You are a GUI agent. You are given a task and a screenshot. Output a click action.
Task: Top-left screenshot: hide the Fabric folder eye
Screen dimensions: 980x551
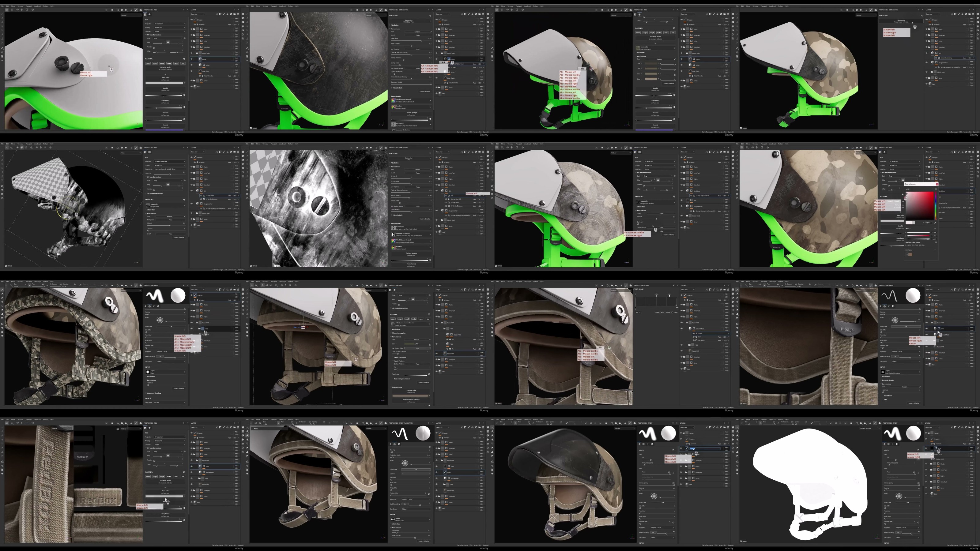click(x=192, y=41)
